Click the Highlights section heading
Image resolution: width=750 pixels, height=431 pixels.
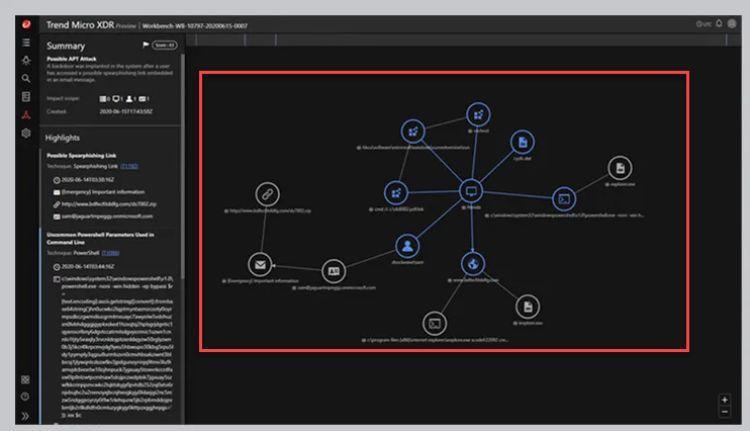pos(62,138)
